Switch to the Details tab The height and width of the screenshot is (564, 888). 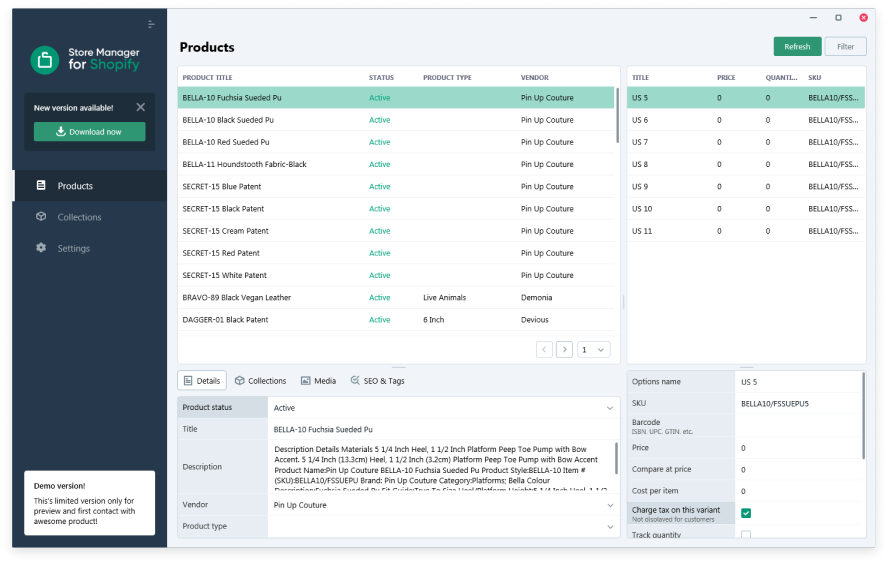(x=202, y=381)
